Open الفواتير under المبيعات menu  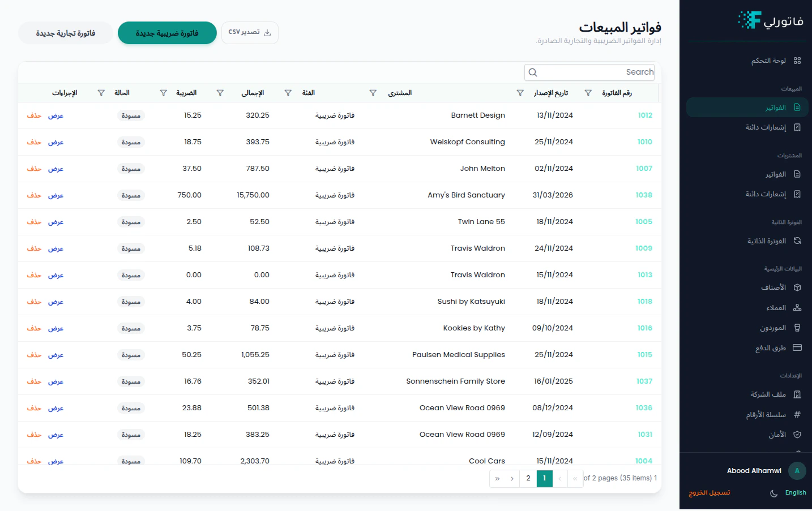pos(747,108)
